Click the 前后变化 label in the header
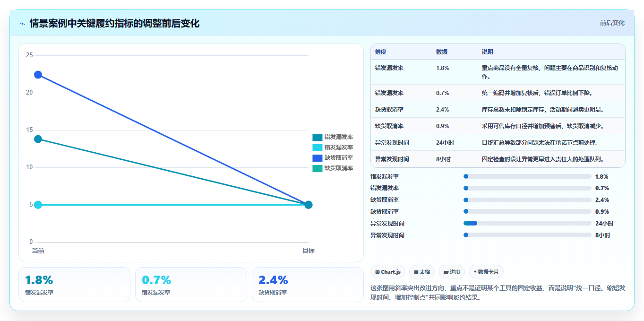 [612, 23]
